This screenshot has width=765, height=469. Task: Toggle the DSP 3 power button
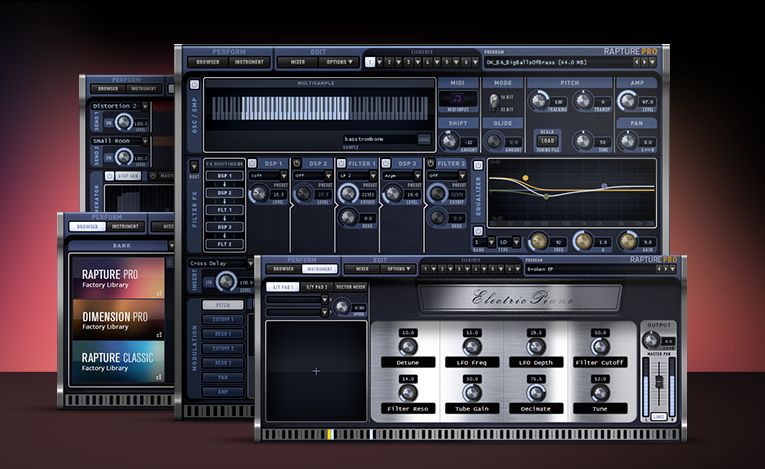(386, 163)
